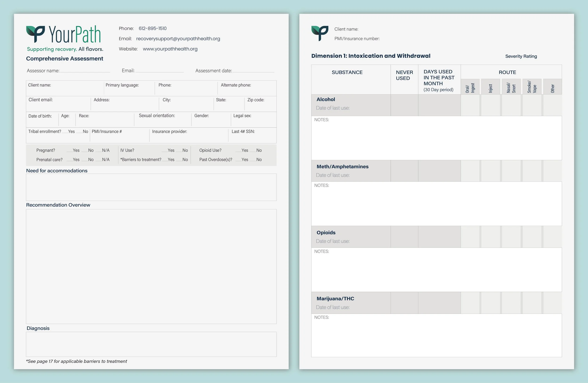Mark Yes for Tribal enrollment
This screenshot has width=588, height=383.
coord(65,132)
